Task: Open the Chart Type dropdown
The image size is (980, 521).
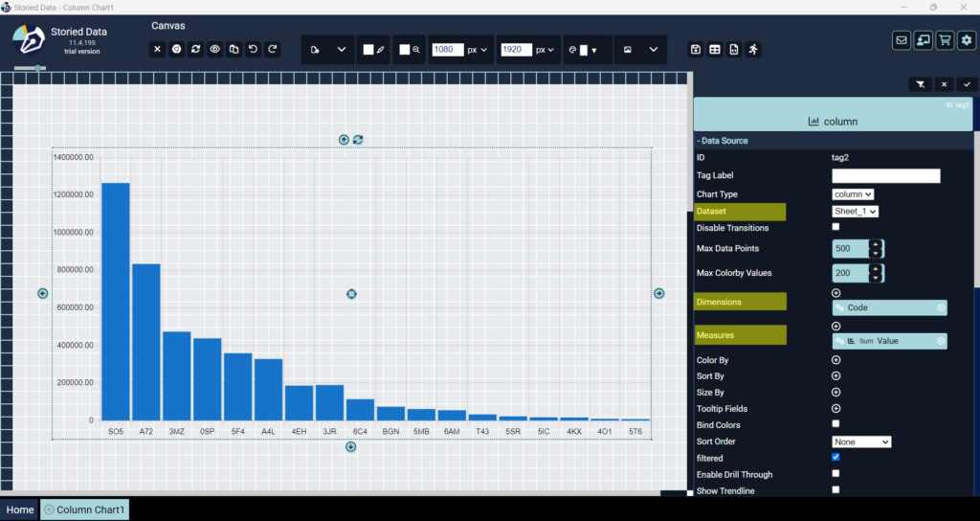Action: click(x=853, y=194)
